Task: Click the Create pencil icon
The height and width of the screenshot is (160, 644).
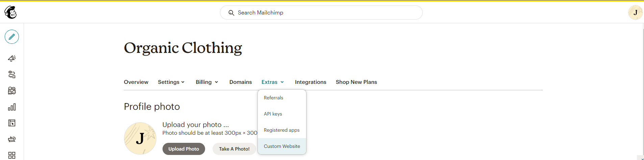Action: pyautogui.click(x=12, y=37)
